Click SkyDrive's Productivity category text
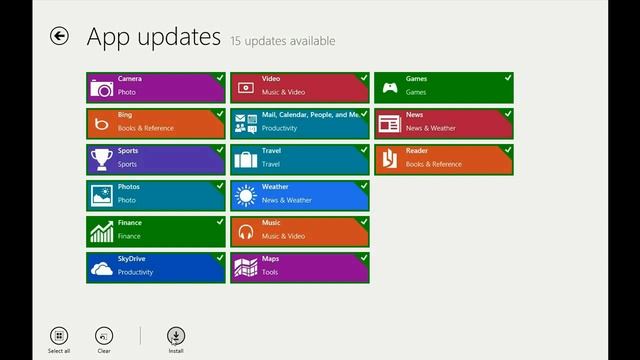640x360 pixels. (x=135, y=272)
